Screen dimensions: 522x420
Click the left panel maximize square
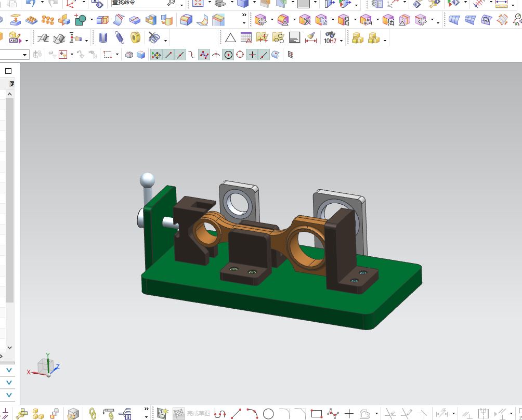pyautogui.click(x=8, y=71)
